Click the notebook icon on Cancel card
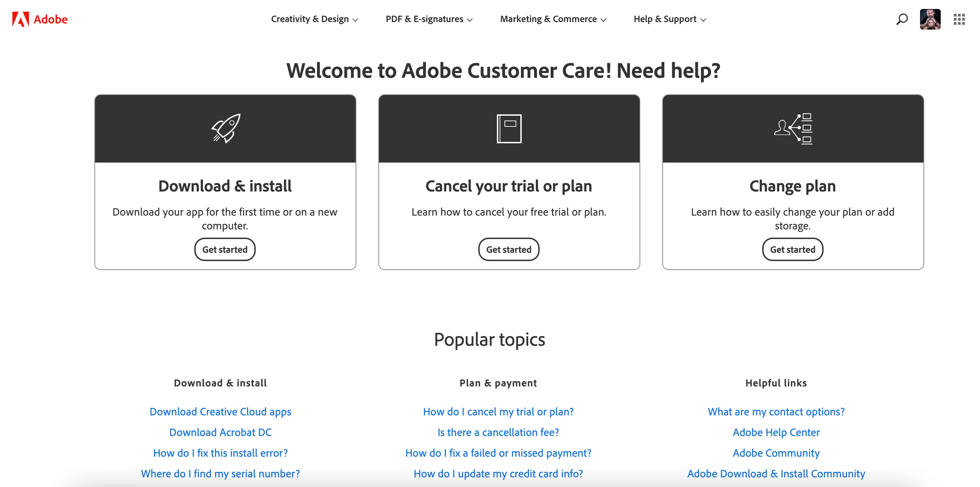 click(x=509, y=128)
